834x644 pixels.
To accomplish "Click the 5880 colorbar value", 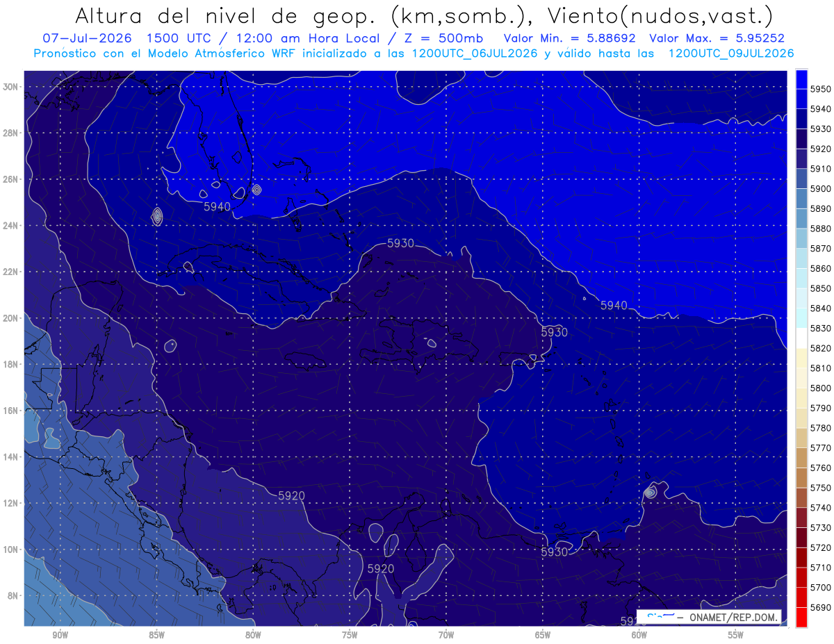I will (x=821, y=229).
